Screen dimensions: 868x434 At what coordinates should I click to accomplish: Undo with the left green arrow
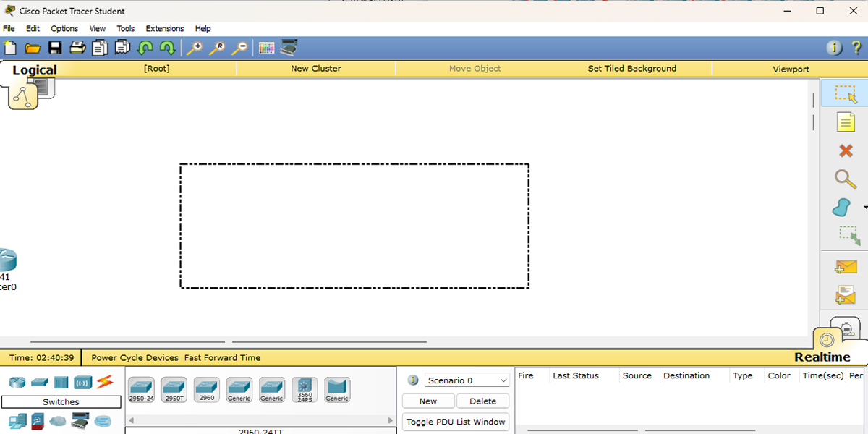pyautogui.click(x=145, y=48)
